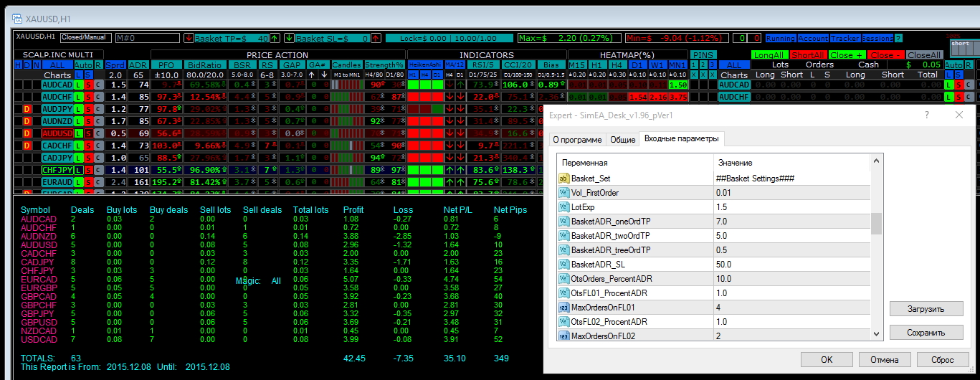Switch to the Running panel
This screenshot has width=980, height=380.
point(780,38)
